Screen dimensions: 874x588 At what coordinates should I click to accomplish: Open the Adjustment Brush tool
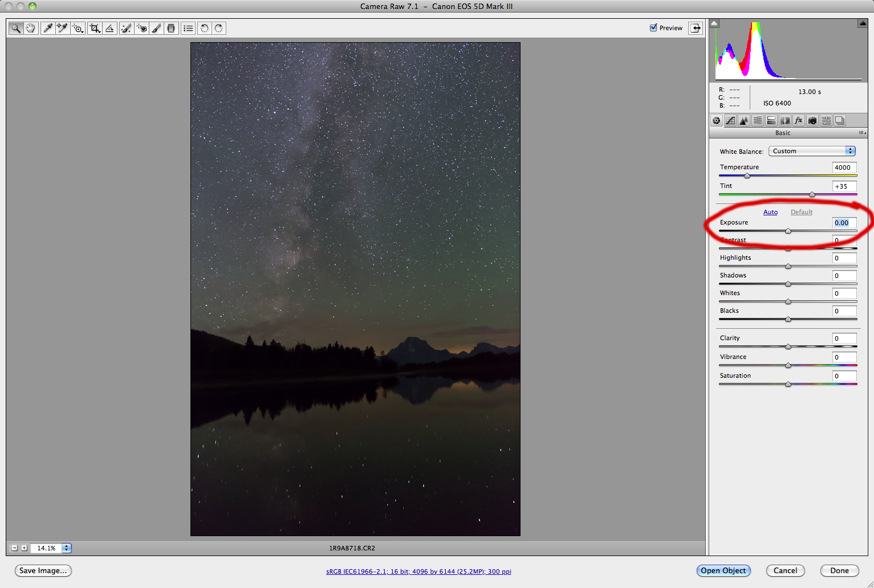pos(157,28)
